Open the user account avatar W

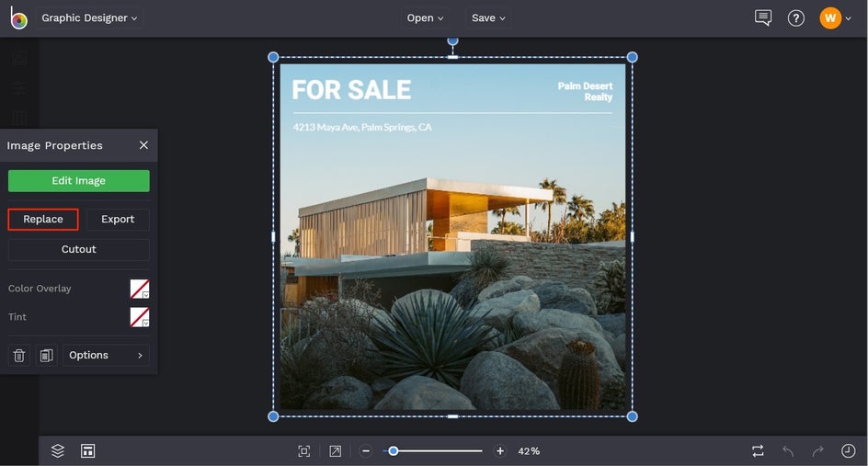pos(830,18)
